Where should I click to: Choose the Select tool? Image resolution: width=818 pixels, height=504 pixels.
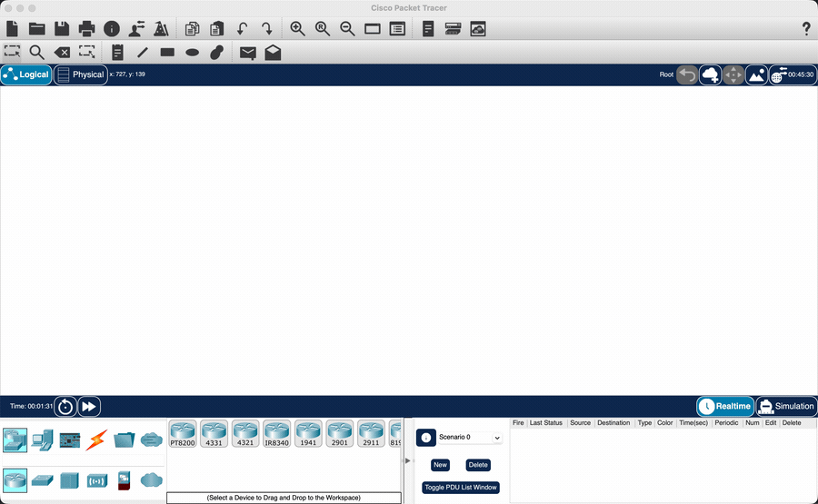coord(12,52)
